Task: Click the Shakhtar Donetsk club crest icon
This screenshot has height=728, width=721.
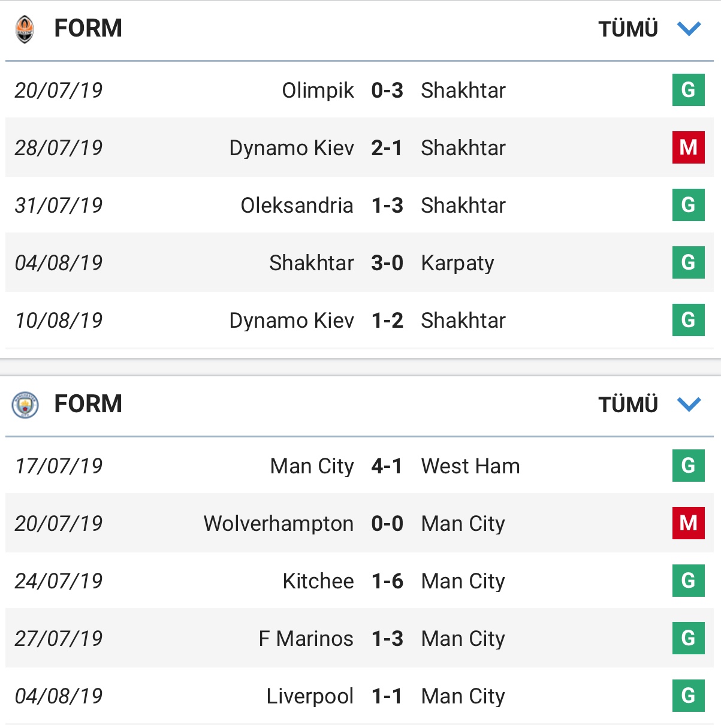Action: 25,29
